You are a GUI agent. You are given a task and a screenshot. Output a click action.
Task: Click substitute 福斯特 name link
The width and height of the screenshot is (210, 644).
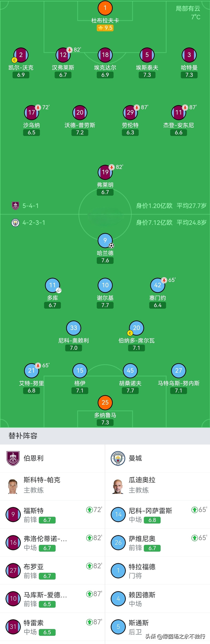pyautogui.click(x=34, y=511)
